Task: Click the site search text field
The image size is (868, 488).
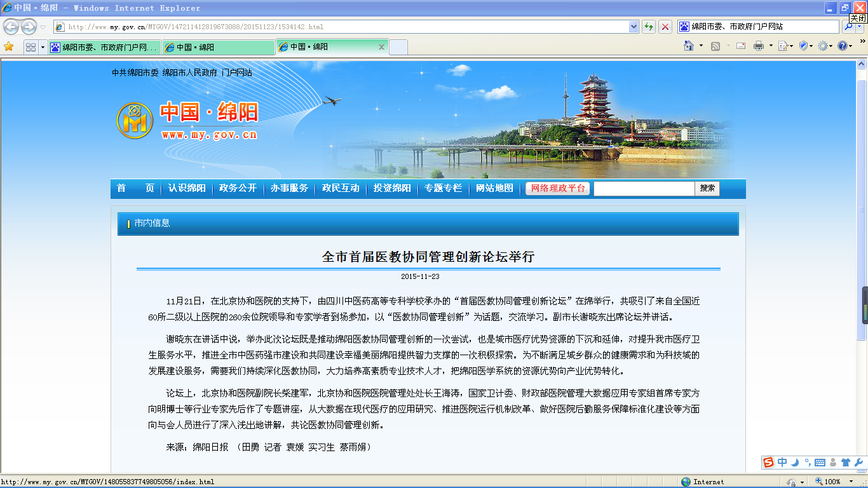Action: click(644, 189)
